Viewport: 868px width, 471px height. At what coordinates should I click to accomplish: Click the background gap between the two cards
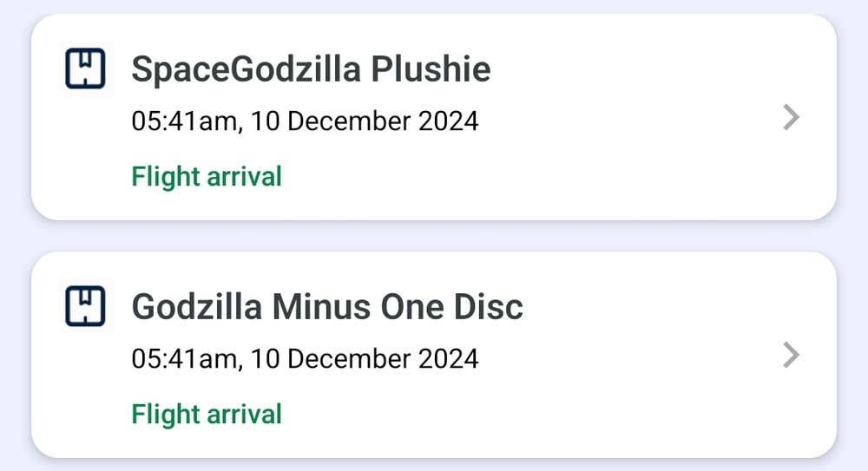coord(434,236)
